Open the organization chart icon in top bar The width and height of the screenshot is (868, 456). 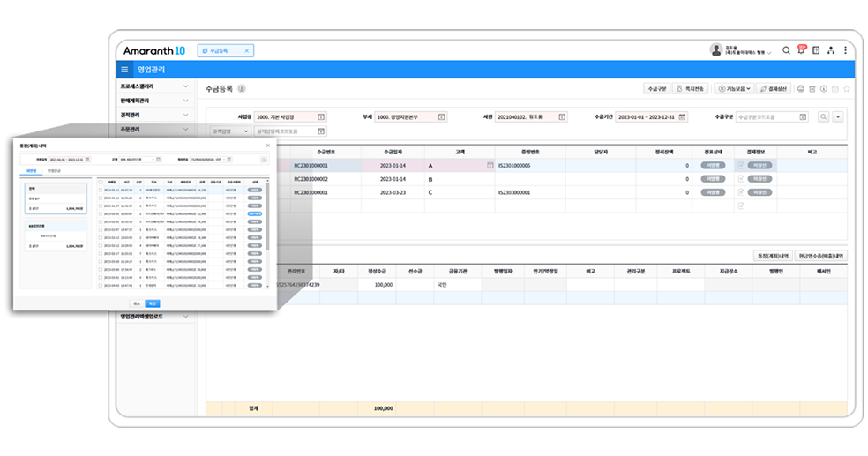click(x=831, y=50)
